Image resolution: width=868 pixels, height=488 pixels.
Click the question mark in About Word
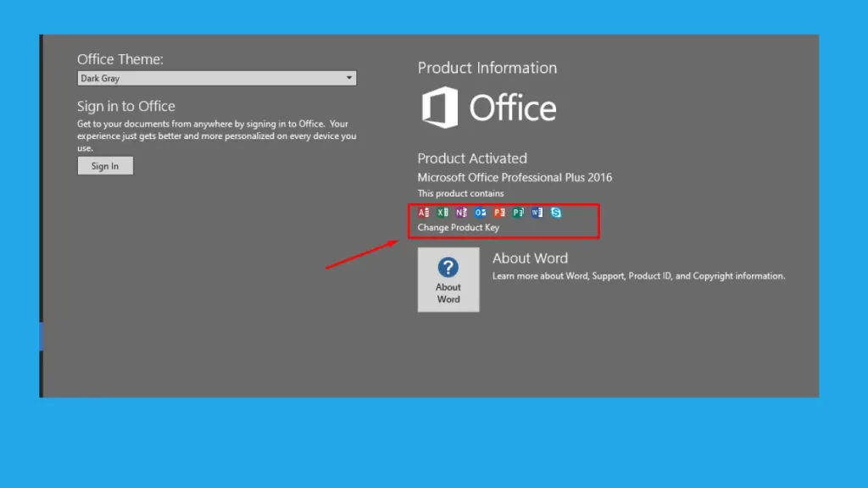tap(448, 267)
